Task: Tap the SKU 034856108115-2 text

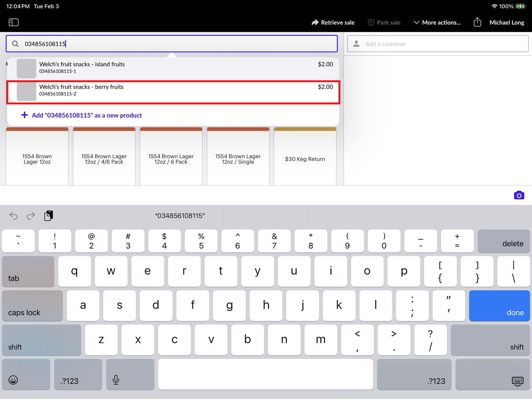Action: [58, 94]
